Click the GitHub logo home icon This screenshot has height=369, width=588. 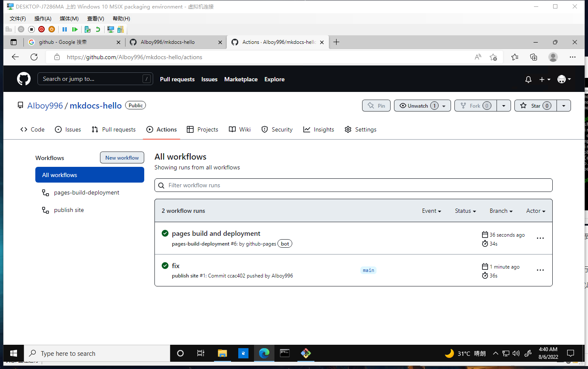click(x=24, y=79)
